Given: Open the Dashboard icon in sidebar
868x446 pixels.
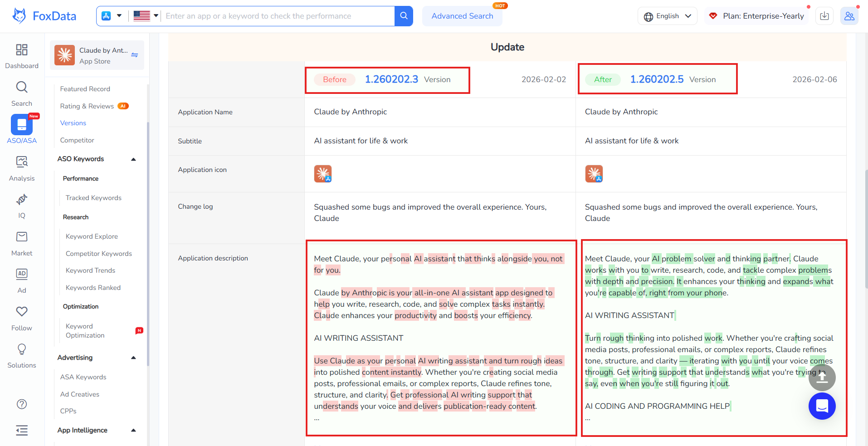Looking at the screenshot, I should click(21, 50).
